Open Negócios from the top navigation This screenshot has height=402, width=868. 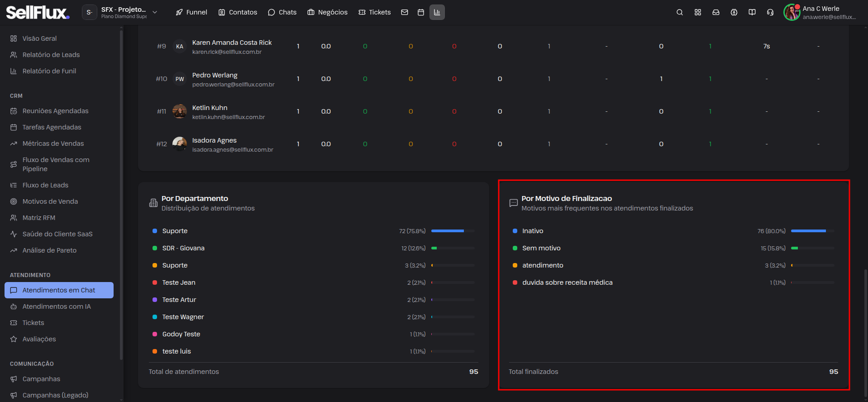pyautogui.click(x=327, y=12)
